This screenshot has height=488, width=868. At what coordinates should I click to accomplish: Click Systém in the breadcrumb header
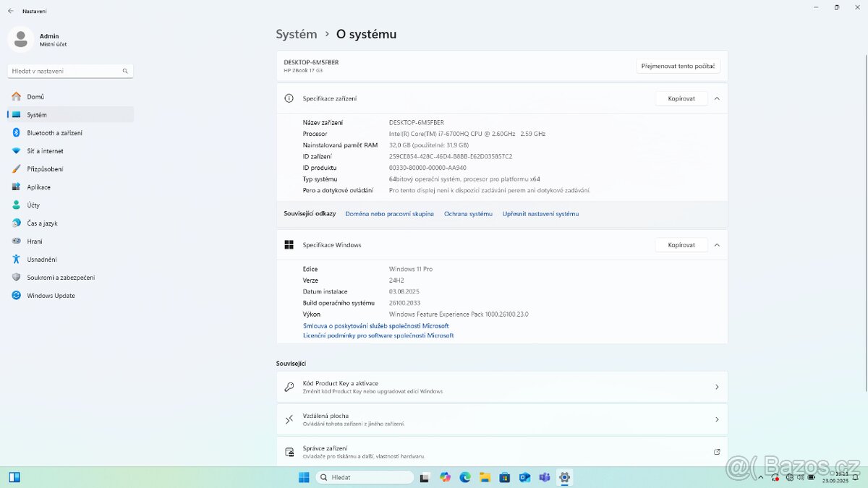[x=297, y=34]
